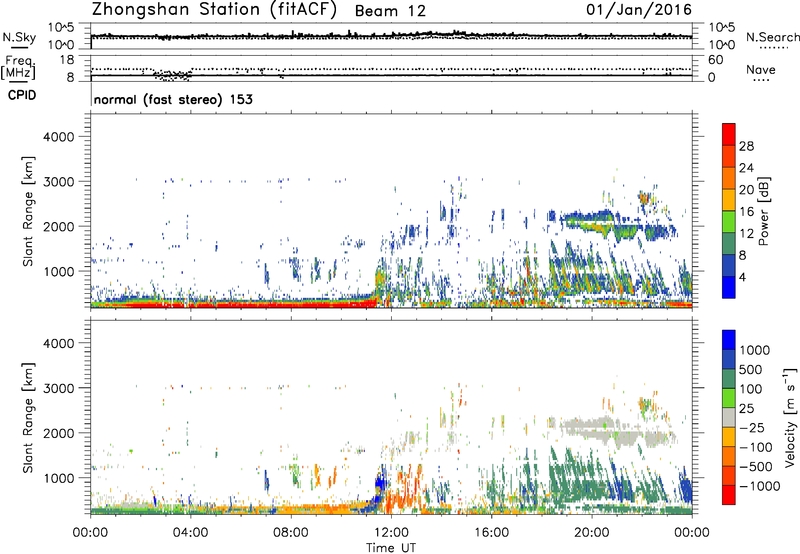Click the "N.Search" legend label
This screenshot has height=554, width=800.
click(772, 37)
